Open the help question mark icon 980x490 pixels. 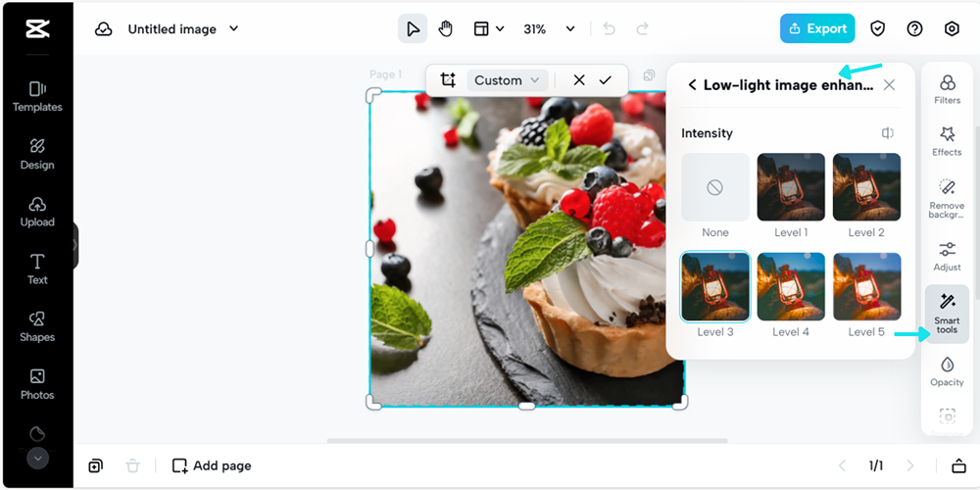915,28
